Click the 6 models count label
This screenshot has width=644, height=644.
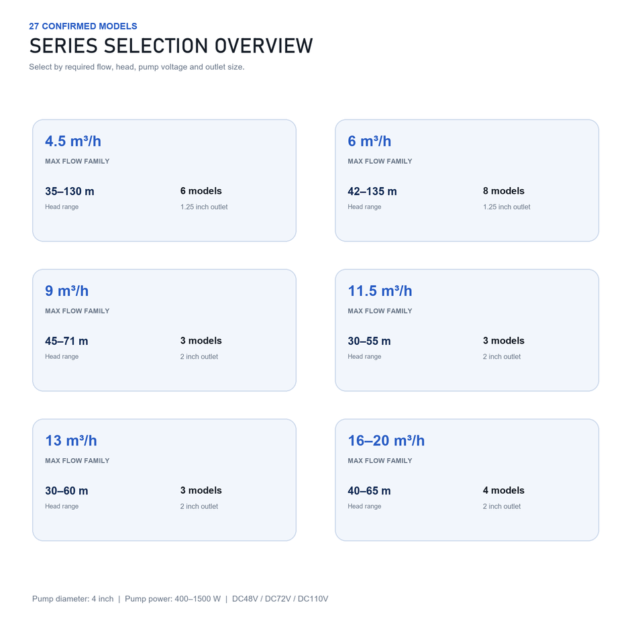pyautogui.click(x=201, y=191)
